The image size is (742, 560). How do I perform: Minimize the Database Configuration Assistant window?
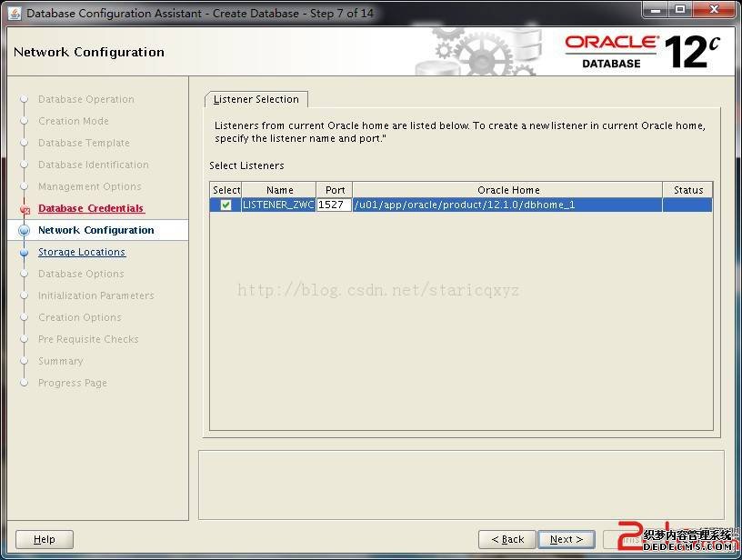[657, 10]
